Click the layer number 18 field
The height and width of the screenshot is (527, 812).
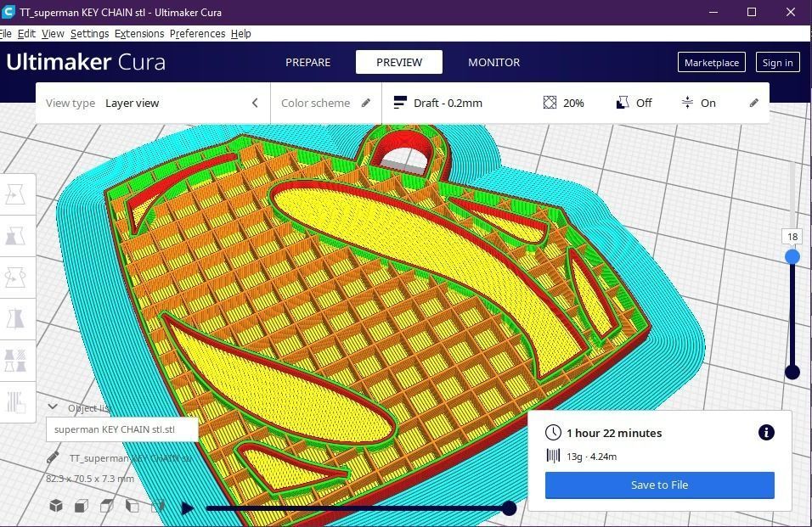tap(792, 237)
